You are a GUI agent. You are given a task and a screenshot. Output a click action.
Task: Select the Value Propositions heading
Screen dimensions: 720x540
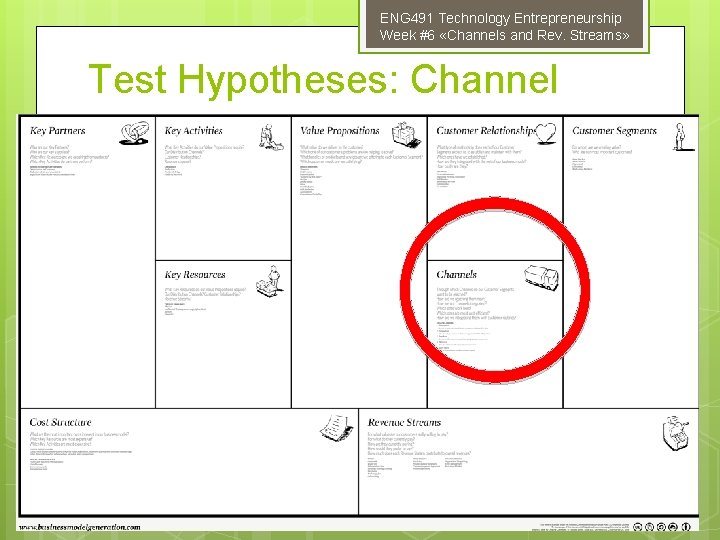click(x=340, y=131)
